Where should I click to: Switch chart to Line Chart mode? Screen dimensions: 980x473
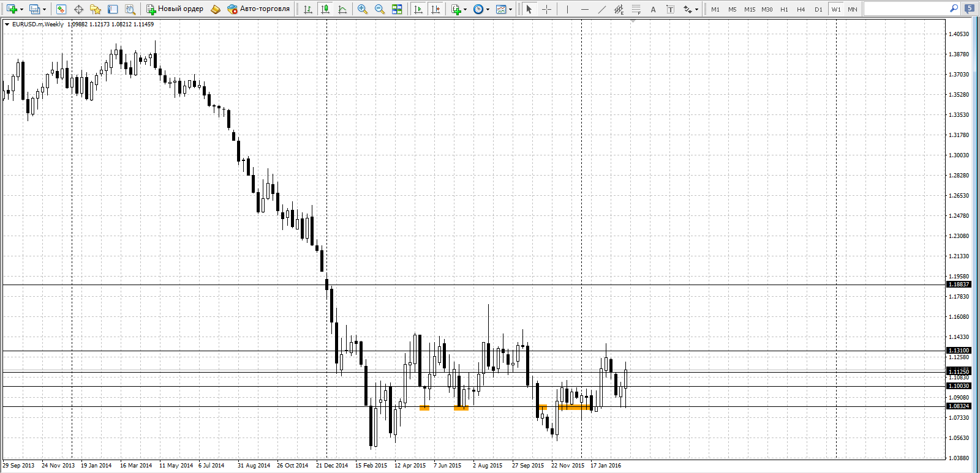click(x=342, y=9)
